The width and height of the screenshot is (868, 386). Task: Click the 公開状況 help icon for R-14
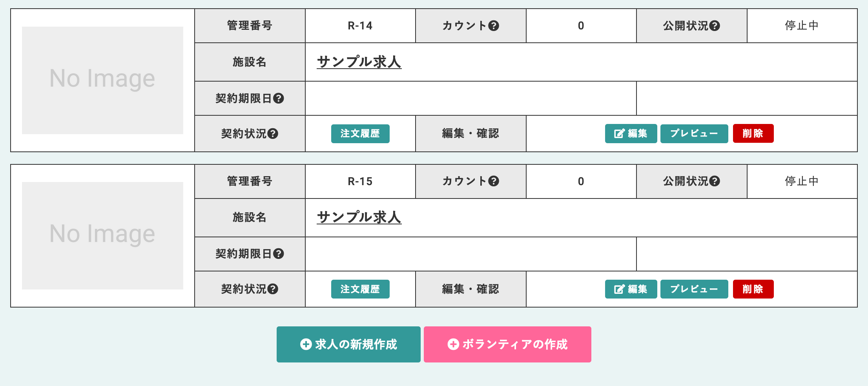(x=715, y=26)
